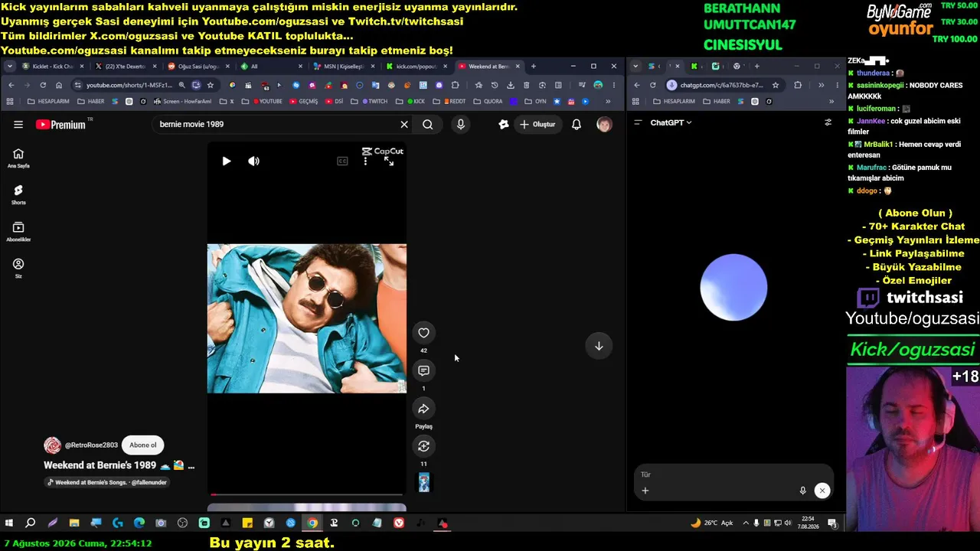This screenshot has width=980, height=551.
Task: Open the YouTube guide hamburger menu
Action: pyautogui.click(x=18, y=124)
